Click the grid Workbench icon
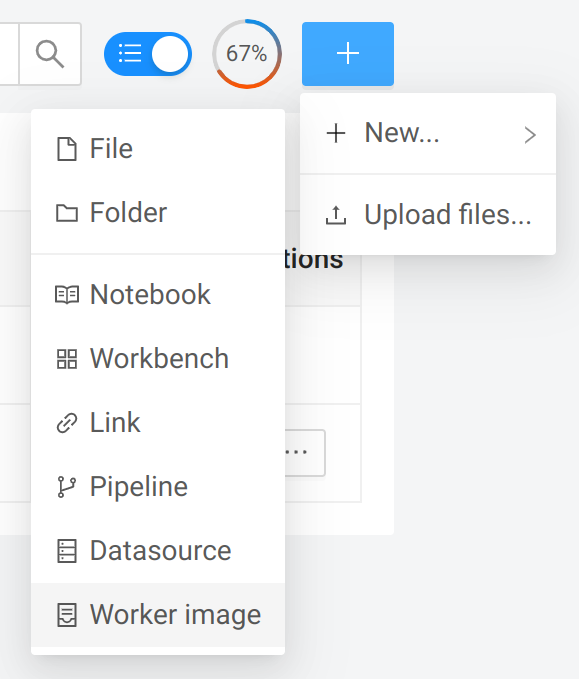Viewport: 579px width, 679px height. 67,359
